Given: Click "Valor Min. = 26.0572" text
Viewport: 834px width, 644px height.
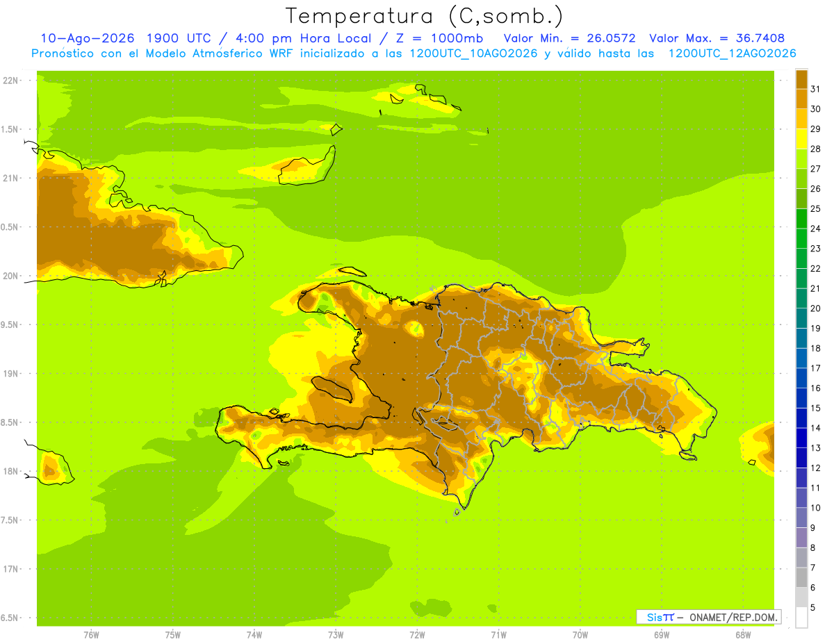Looking at the screenshot, I should click(x=569, y=38).
